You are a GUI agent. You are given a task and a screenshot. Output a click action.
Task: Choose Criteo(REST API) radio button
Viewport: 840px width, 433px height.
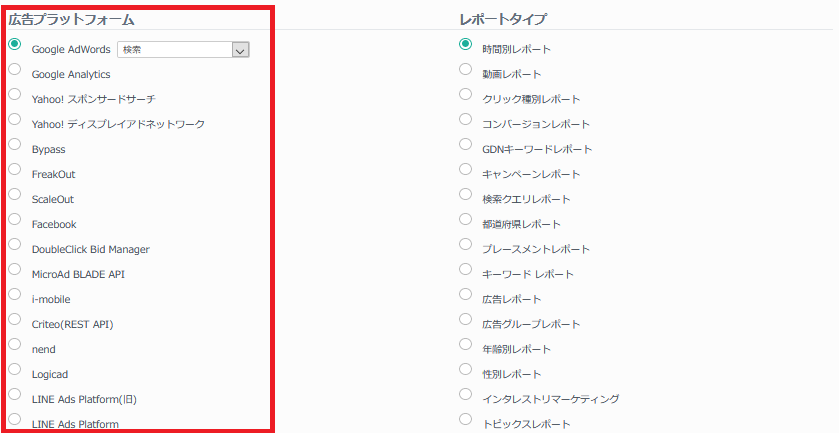(15, 319)
